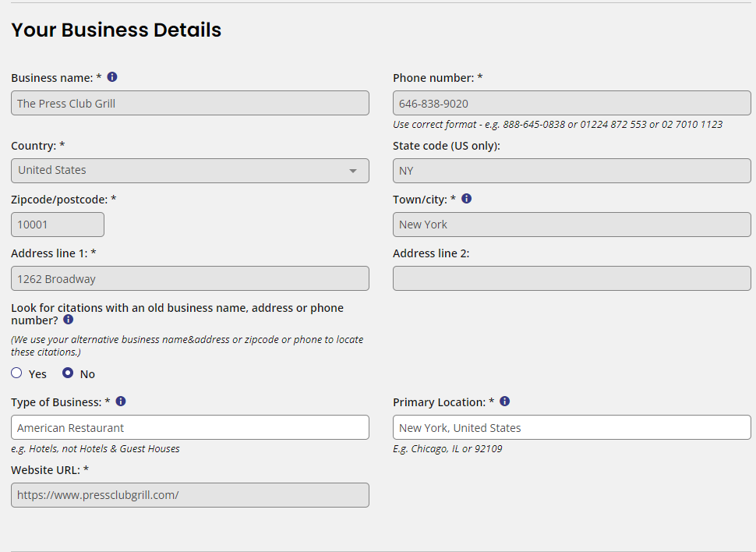Click the info icon beside Business name

click(112, 77)
